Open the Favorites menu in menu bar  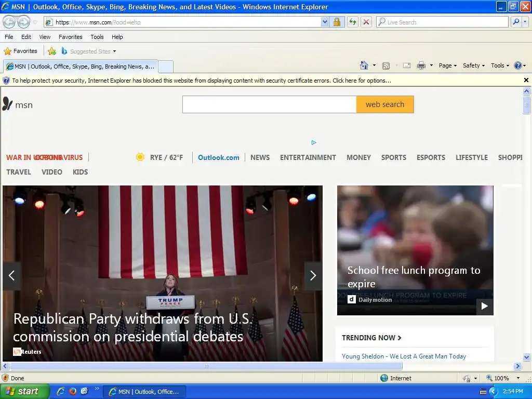tap(71, 37)
